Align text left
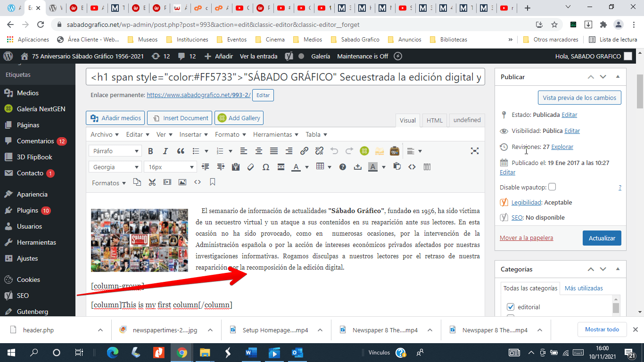The width and height of the screenshot is (644, 362). [243, 151]
